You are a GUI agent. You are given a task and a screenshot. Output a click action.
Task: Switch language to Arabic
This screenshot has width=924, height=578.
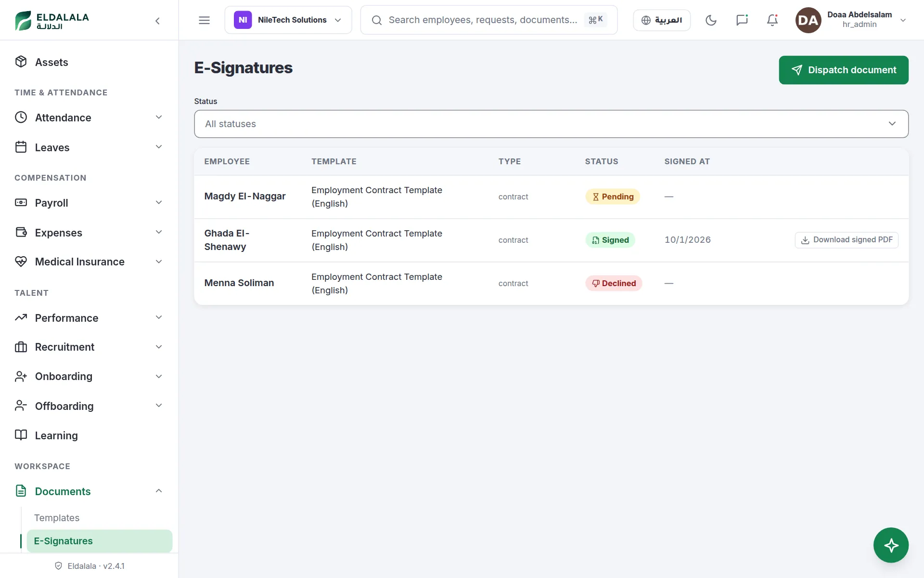[662, 20]
